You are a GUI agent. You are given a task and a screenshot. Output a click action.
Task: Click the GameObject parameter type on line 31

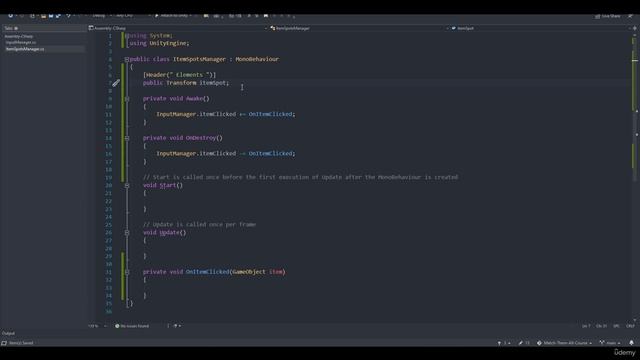click(x=249, y=272)
